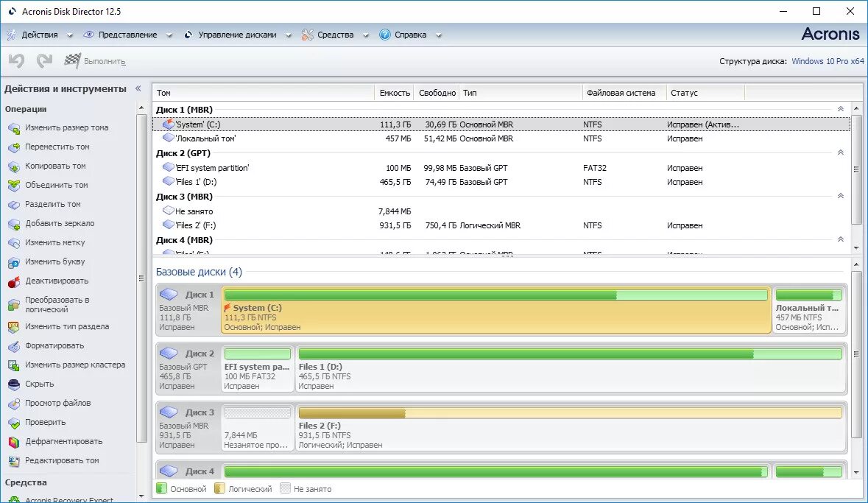Screen dimensions: 868x503
Task: Select the Не занято row in list
Action: (501, 211)
